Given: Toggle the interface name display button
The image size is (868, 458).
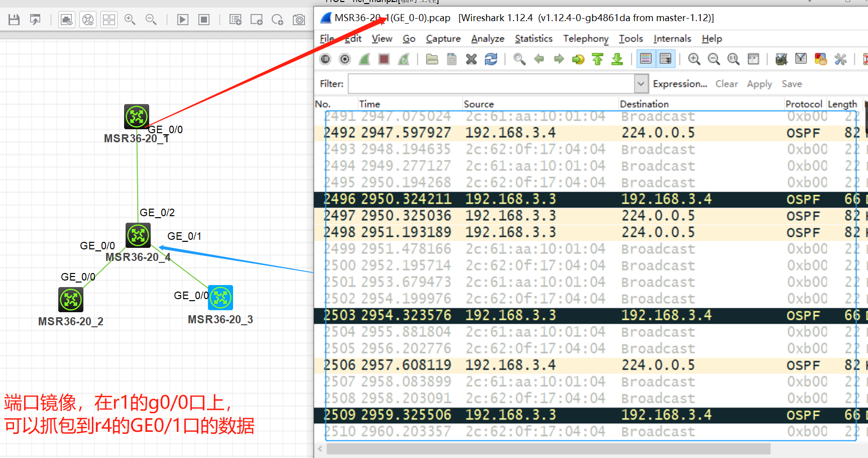Looking at the screenshot, I should point(67,20).
